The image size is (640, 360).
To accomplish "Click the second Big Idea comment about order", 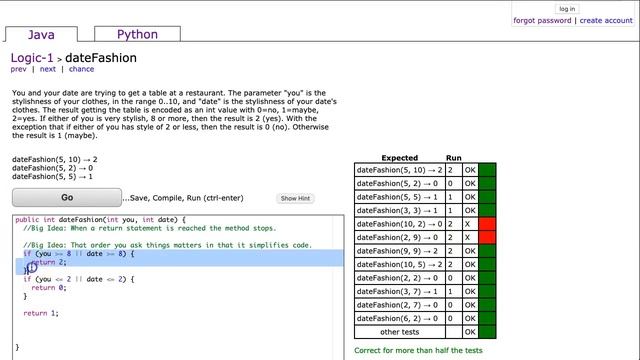I will [x=167, y=245].
